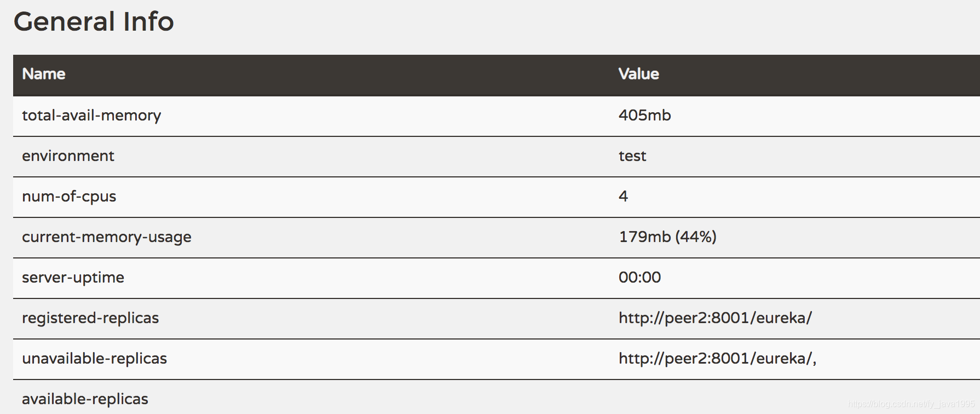Image resolution: width=980 pixels, height=414 pixels.
Task: Select the unavailable-replicas row label
Action: tap(94, 359)
